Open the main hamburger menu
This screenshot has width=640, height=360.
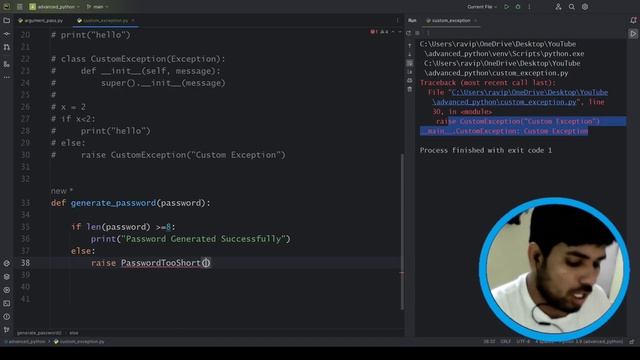pyautogui.click(x=20, y=7)
